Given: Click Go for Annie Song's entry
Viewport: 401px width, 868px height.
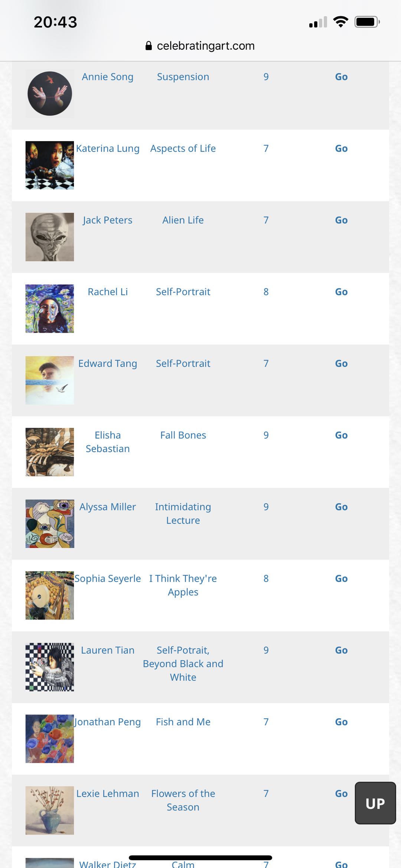Looking at the screenshot, I should 341,77.
